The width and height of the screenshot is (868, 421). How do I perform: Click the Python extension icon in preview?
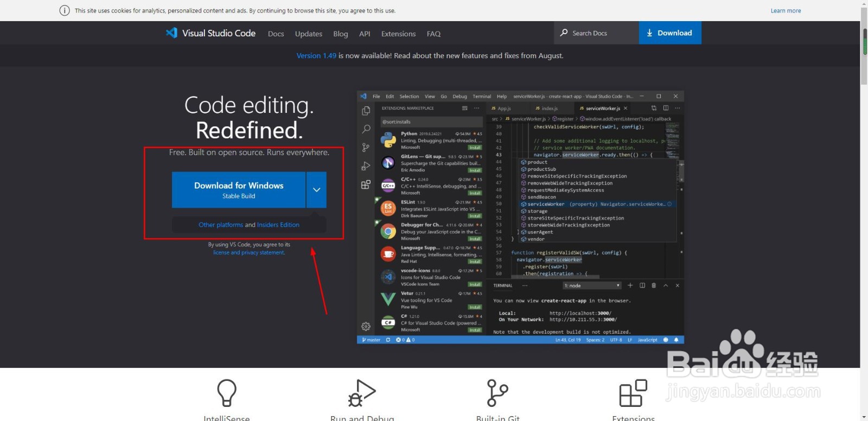point(388,140)
